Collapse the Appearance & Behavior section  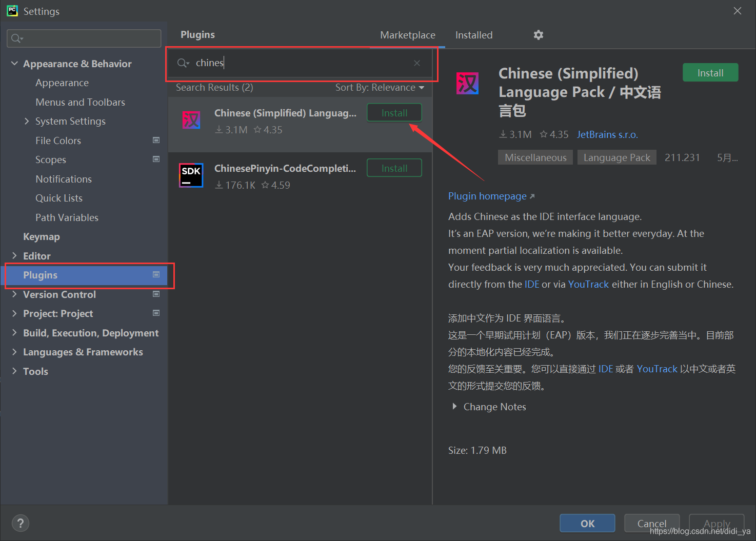tap(14, 64)
